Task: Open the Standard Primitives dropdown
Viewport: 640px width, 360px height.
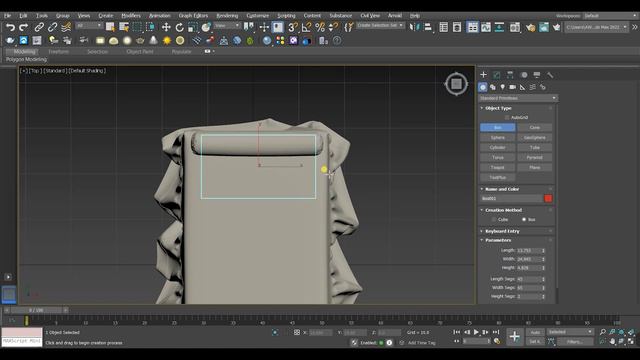Action: click(x=518, y=98)
